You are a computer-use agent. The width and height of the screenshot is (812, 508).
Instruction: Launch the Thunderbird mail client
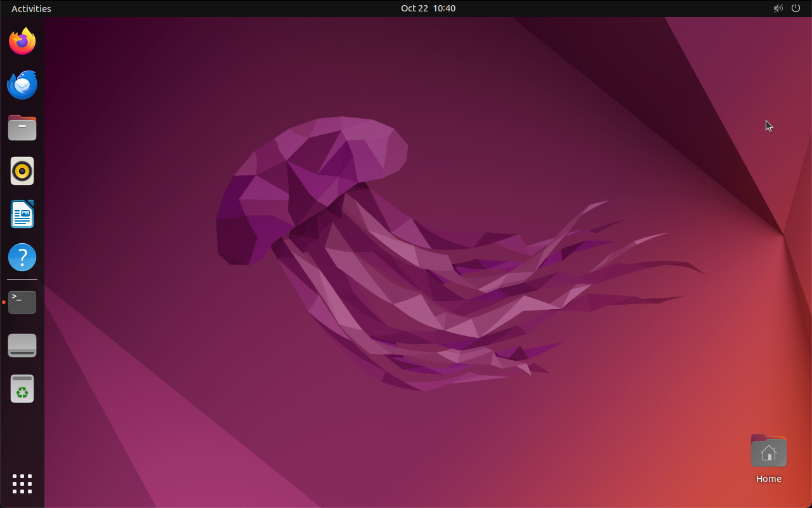[22, 84]
